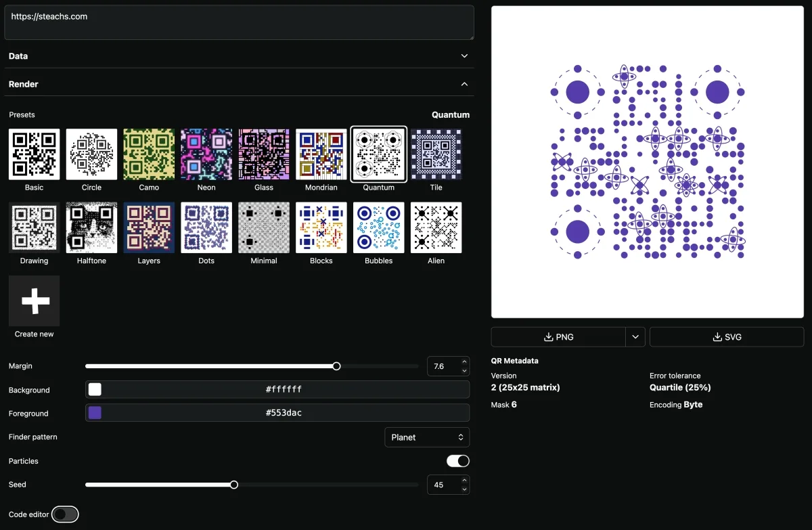Open the Finder pattern Planet dropdown
The height and width of the screenshot is (530, 812).
(x=427, y=437)
